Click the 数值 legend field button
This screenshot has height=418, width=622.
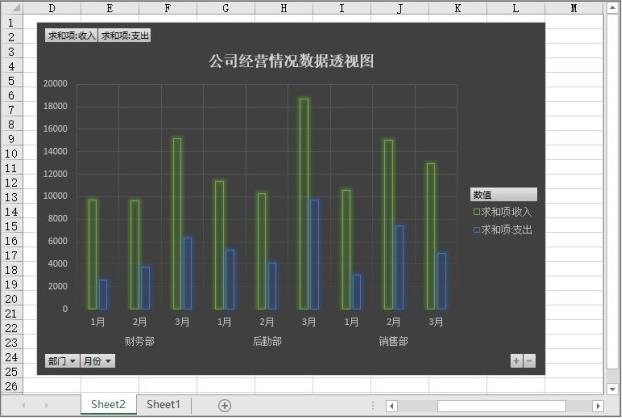pyautogui.click(x=503, y=194)
